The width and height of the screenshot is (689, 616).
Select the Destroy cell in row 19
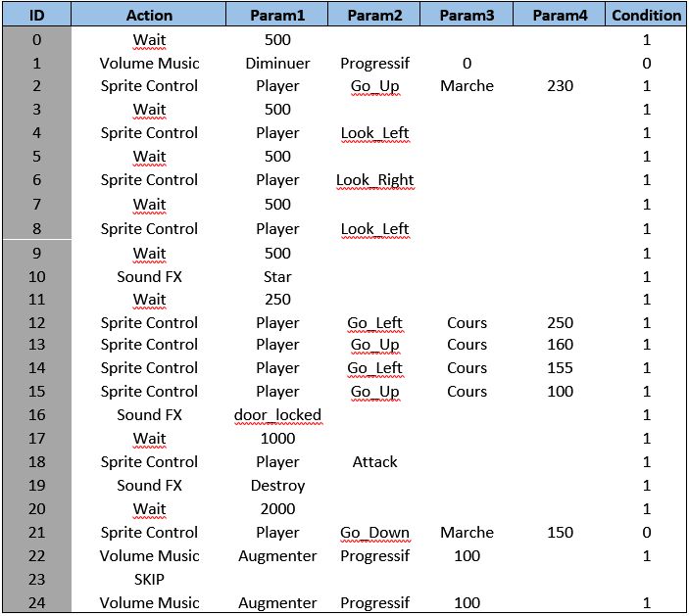click(277, 486)
